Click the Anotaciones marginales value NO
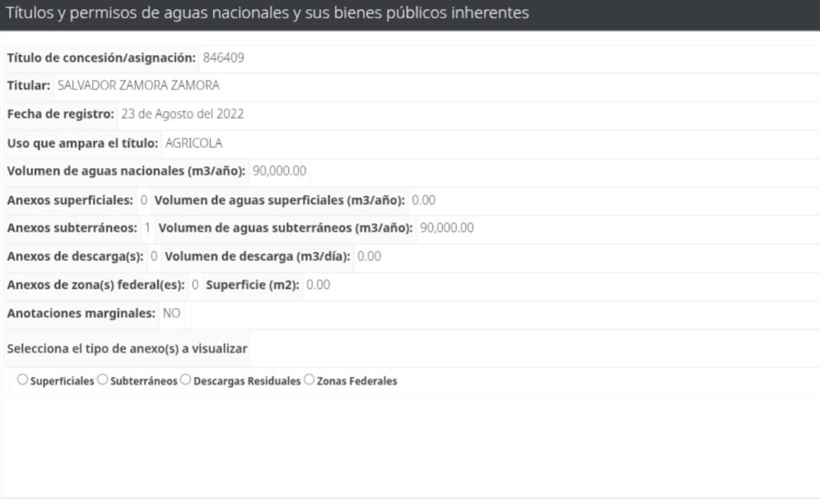The image size is (820, 504). (x=171, y=314)
